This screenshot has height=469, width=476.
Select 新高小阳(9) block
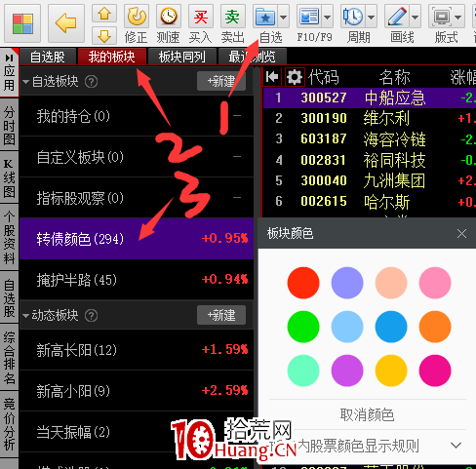137,391
